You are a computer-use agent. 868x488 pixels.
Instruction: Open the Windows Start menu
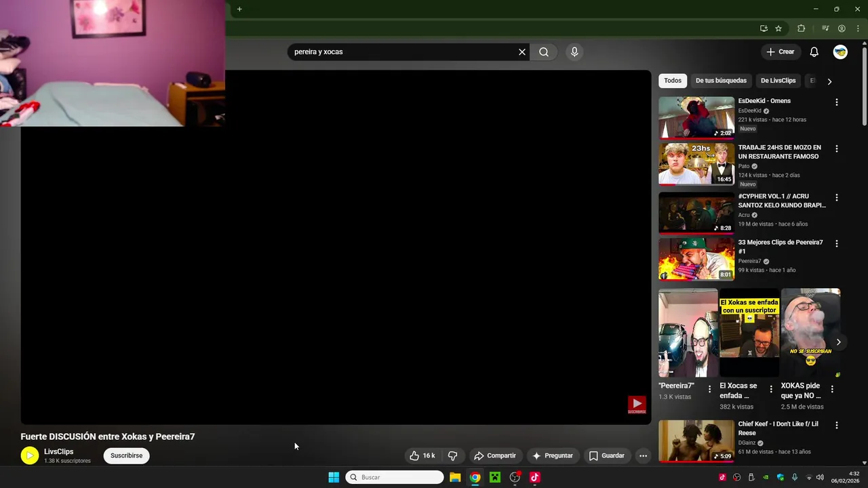[334, 477]
